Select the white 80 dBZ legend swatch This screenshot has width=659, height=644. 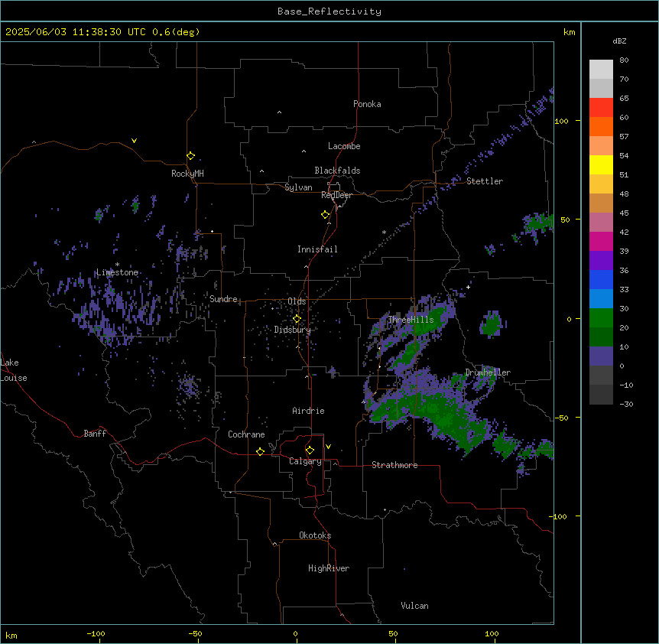(601, 69)
